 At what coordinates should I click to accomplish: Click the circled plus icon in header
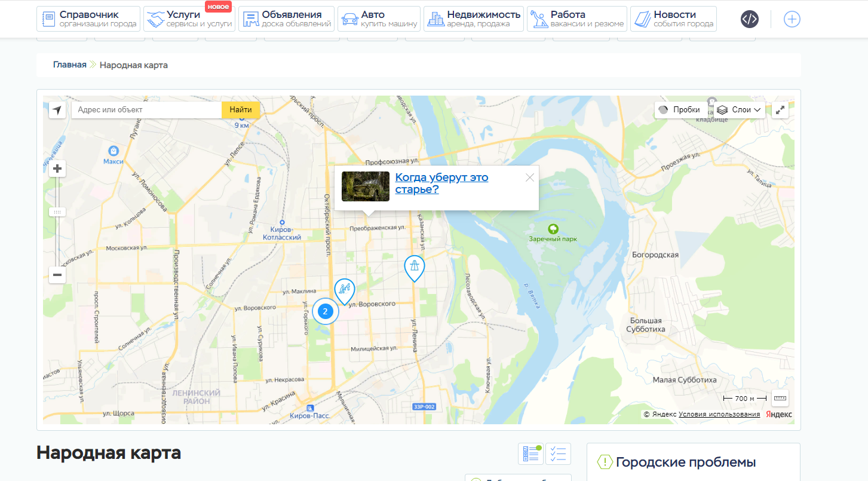[792, 19]
